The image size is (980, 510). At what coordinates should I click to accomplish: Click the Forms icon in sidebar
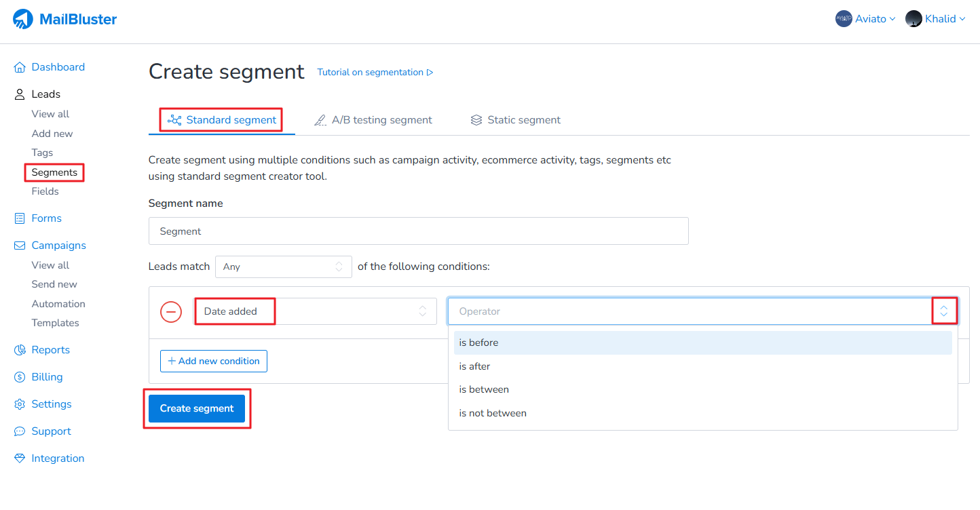[x=20, y=218]
